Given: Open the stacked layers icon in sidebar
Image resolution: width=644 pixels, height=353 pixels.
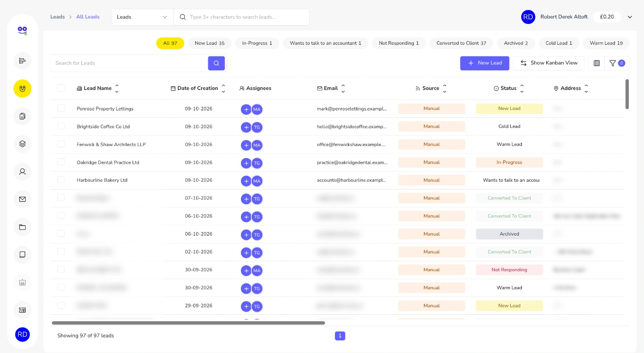Looking at the screenshot, I should coord(23,144).
